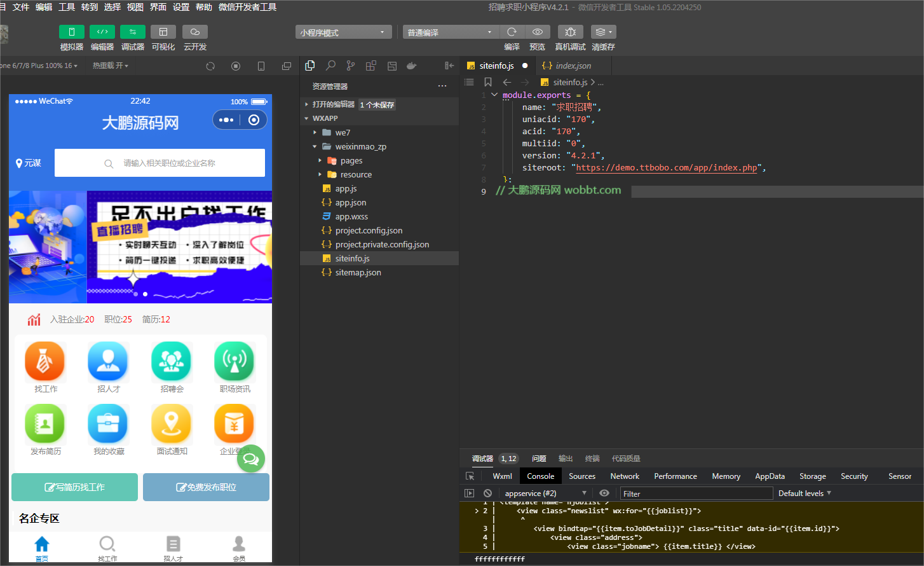Toggle the 调试器 debugger panel button
The height and width of the screenshot is (566, 924).
[x=132, y=32]
